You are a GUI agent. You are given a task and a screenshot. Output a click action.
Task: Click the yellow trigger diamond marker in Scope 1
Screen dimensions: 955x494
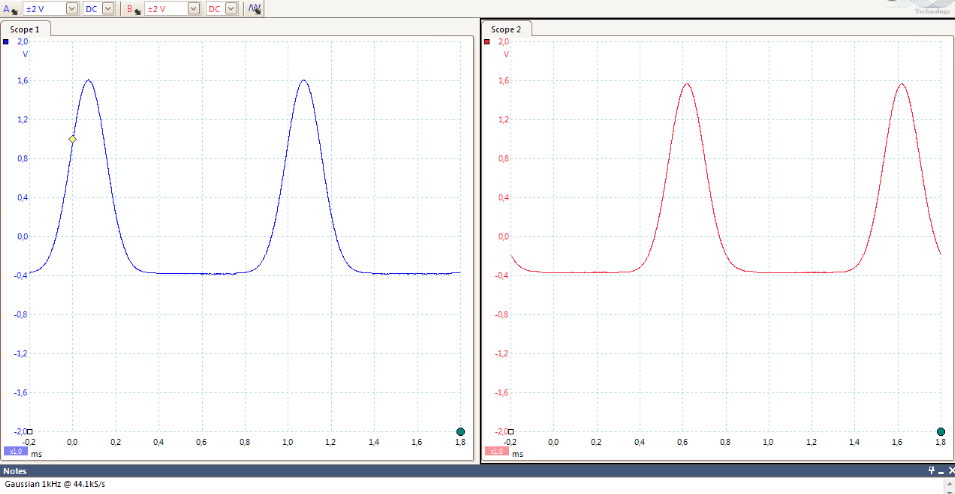(72, 139)
